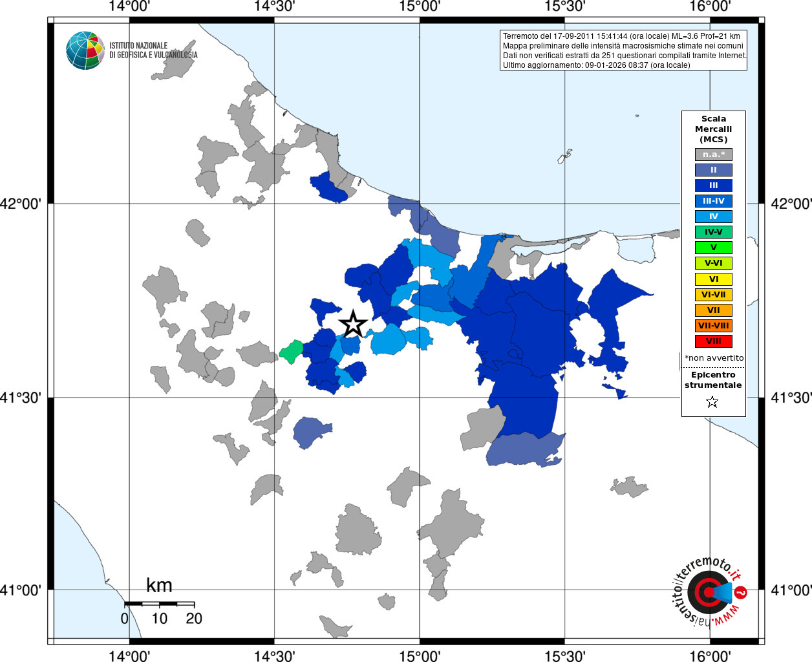
Task: Click the earthquake info text box
Action: click(623, 50)
